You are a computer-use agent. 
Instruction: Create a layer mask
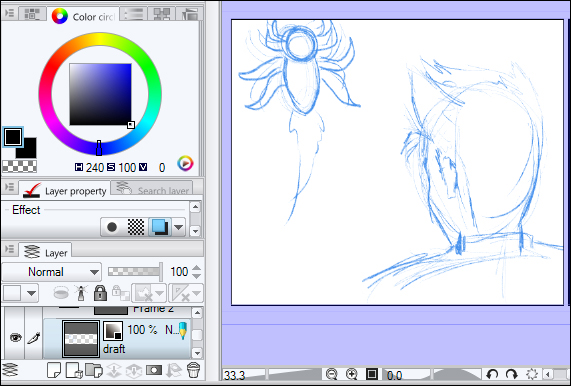coord(154,370)
